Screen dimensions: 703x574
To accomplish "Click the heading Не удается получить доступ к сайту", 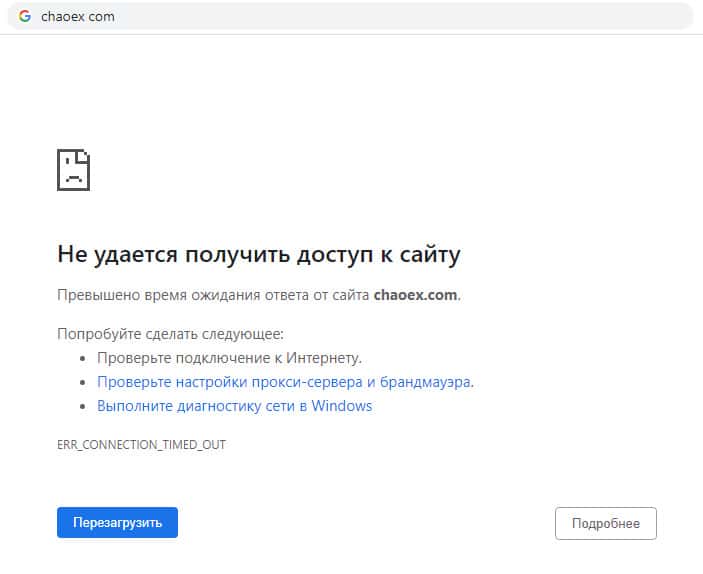I will click(258, 254).
